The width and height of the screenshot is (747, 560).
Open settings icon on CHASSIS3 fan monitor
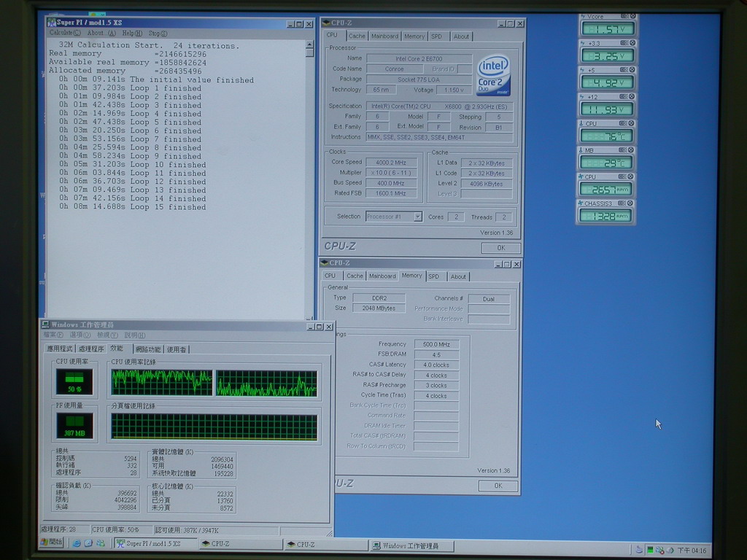coord(622,203)
